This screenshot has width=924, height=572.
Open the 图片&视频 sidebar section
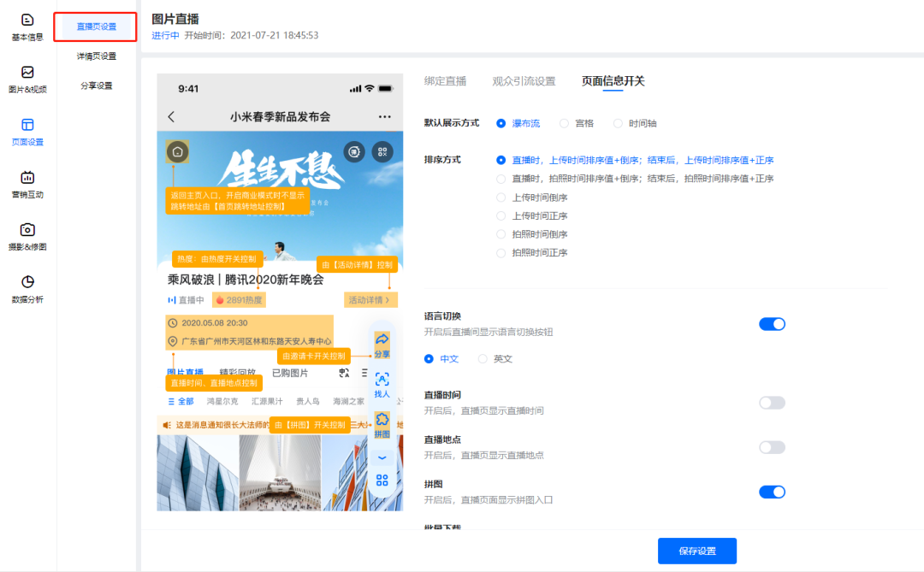[27, 79]
